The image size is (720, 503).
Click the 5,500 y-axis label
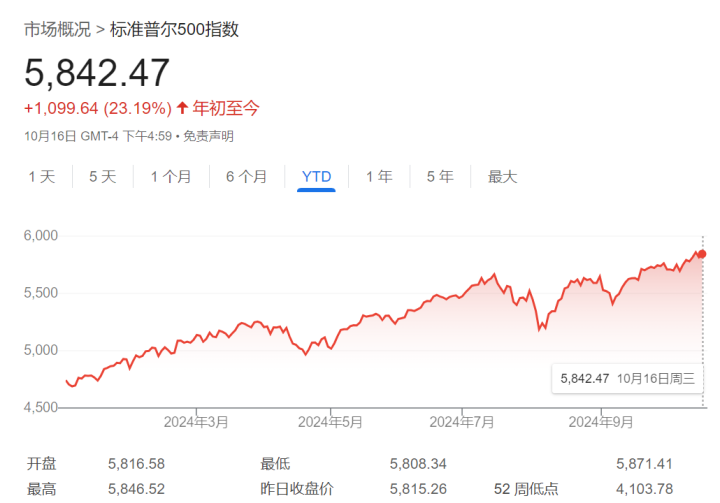(41, 293)
